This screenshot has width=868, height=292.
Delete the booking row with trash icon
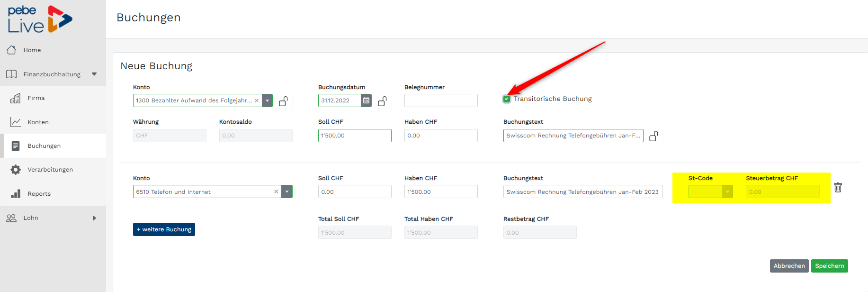(838, 187)
